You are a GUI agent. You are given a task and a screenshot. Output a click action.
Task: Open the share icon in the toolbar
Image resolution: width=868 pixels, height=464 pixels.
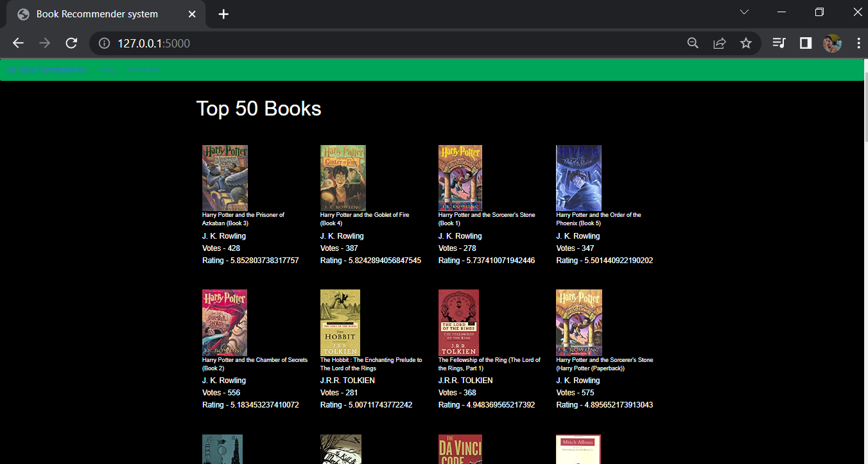[x=719, y=43]
